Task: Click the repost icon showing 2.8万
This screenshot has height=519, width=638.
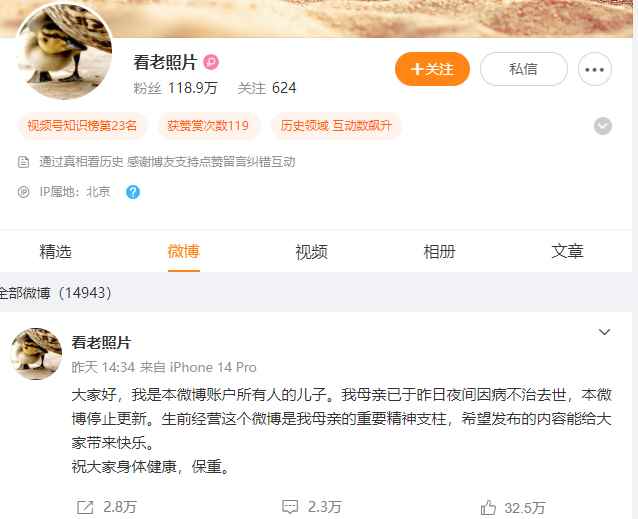Action: [85, 507]
